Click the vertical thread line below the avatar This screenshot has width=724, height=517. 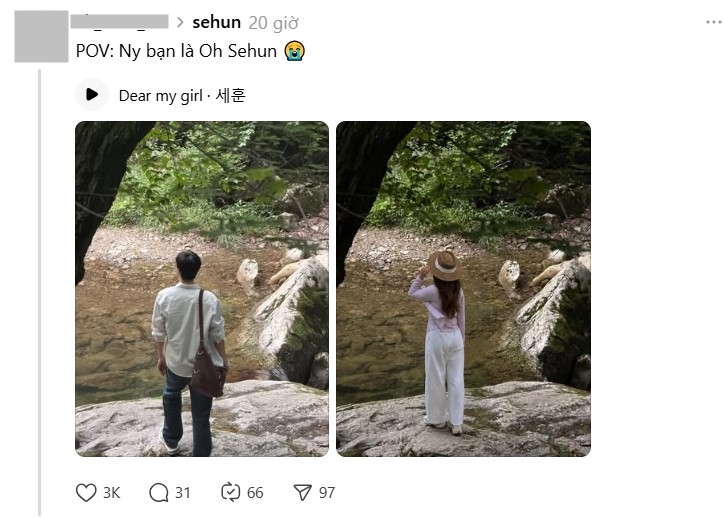click(40, 292)
